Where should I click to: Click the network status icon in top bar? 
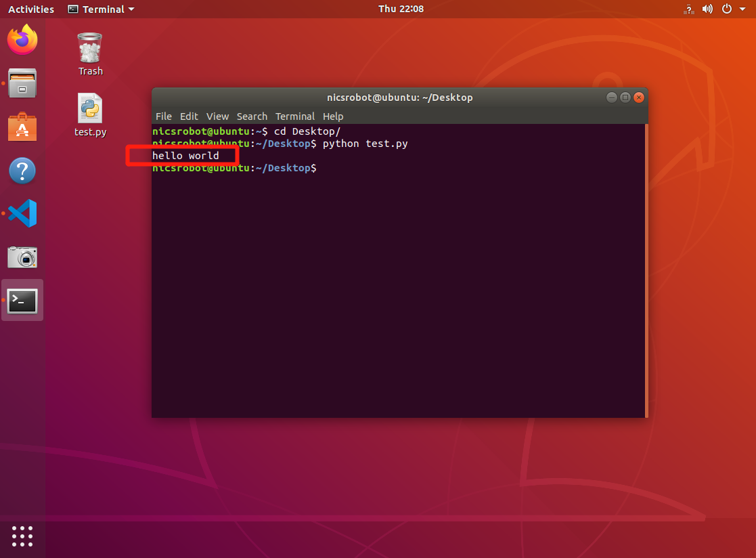pos(688,9)
